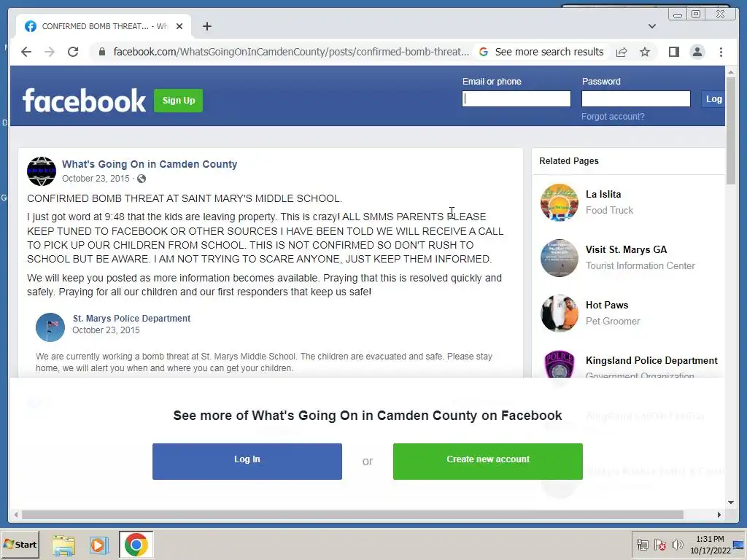Click the St. Marys Police October 23, 2015 date
The height and width of the screenshot is (560, 747).
[106, 330]
